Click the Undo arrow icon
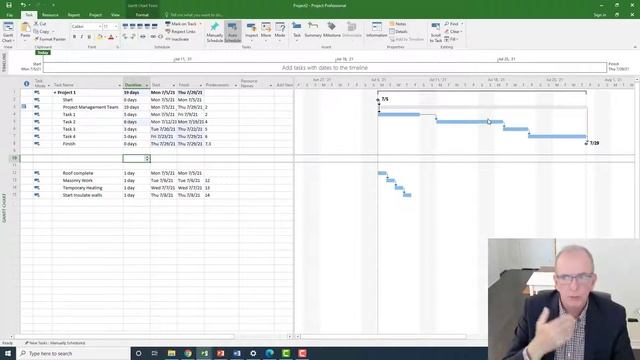 pyautogui.click(x=23, y=5)
